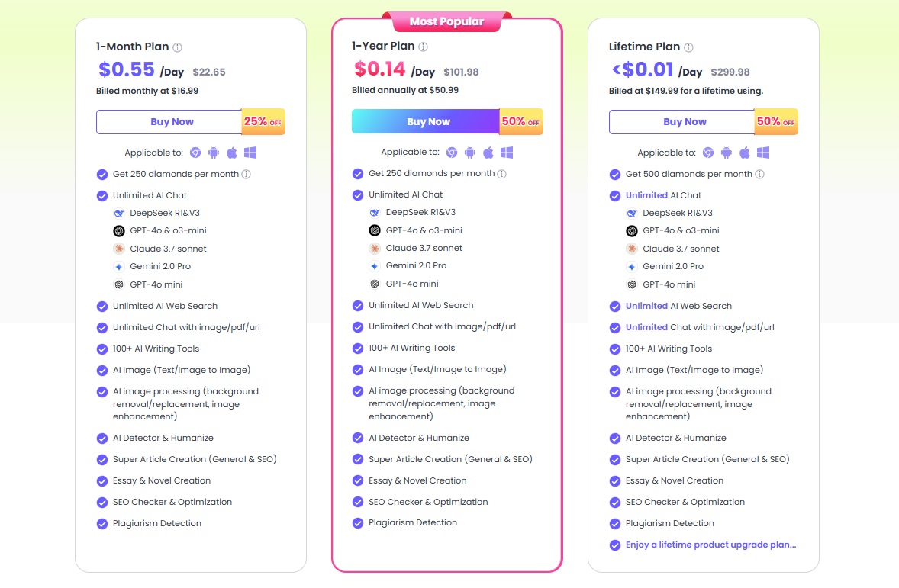The image size is (899, 588).
Task: Click the Most Popular badge
Action: click(x=446, y=22)
